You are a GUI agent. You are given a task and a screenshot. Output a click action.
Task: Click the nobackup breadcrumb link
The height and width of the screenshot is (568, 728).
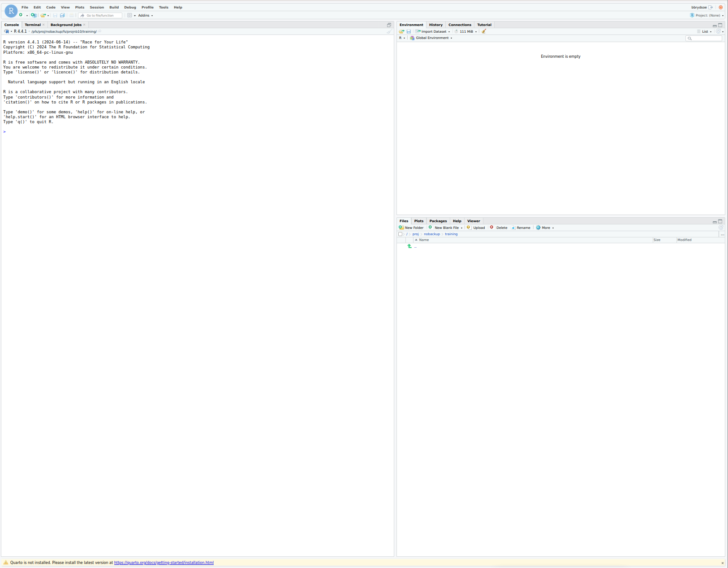pos(432,234)
